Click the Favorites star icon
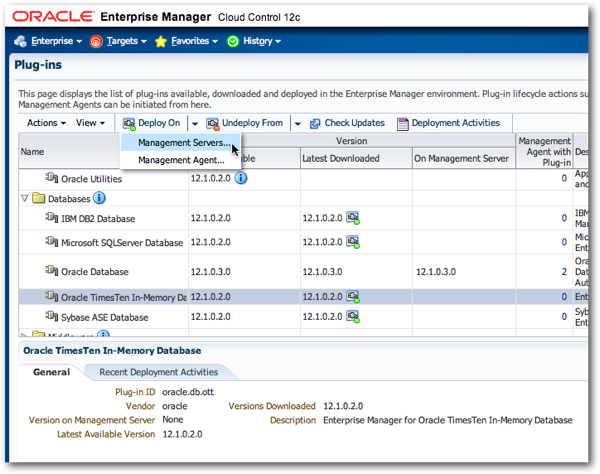600x474 pixels. [x=161, y=41]
